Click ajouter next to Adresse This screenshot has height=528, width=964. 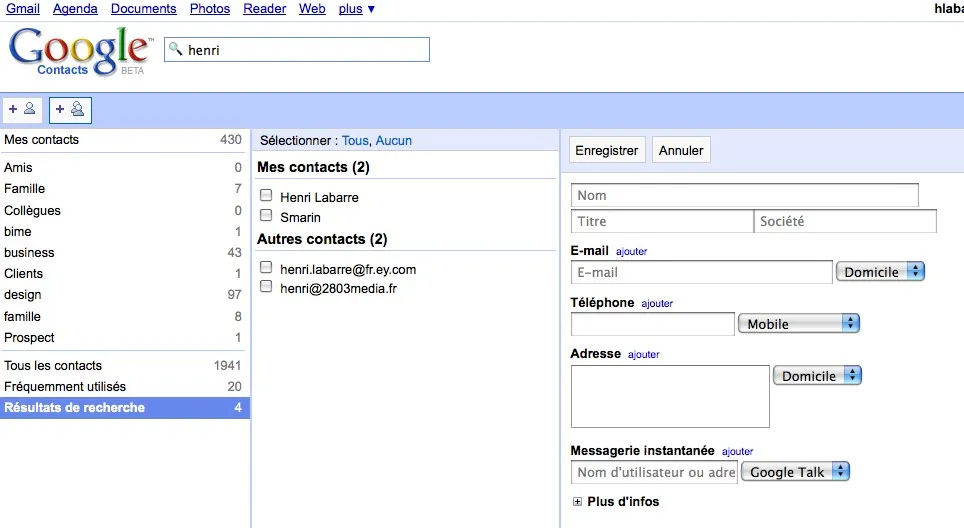(644, 354)
